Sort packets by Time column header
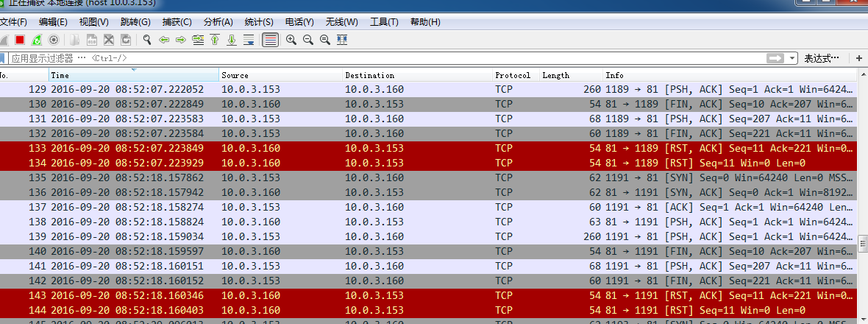The height and width of the screenshot is (324, 868). point(134,75)
